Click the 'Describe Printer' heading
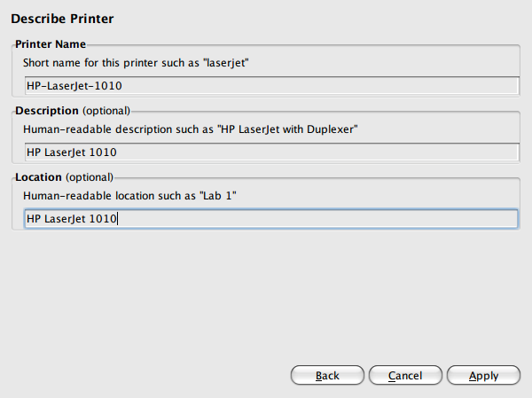Screen dimensions: 532x398 click(62, 19)
